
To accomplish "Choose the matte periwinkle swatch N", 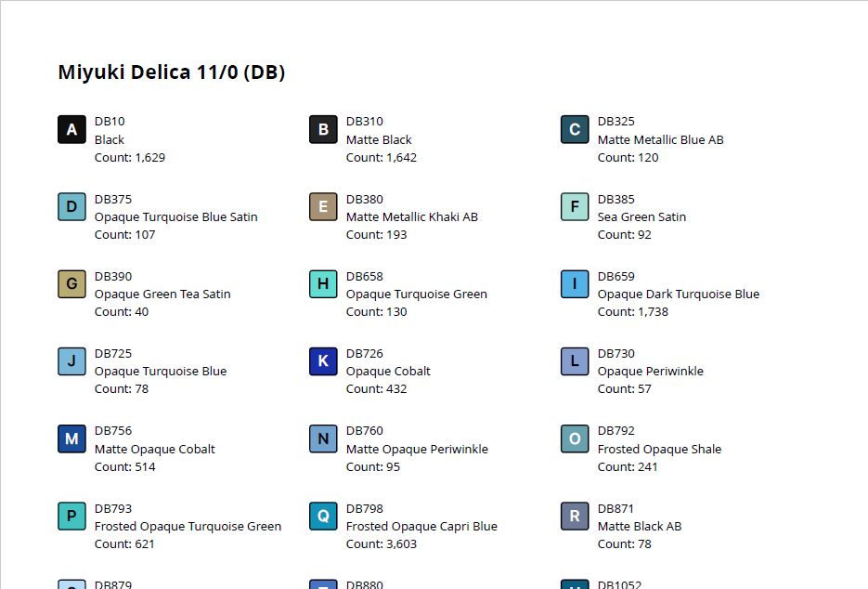I will coord(323,438).
